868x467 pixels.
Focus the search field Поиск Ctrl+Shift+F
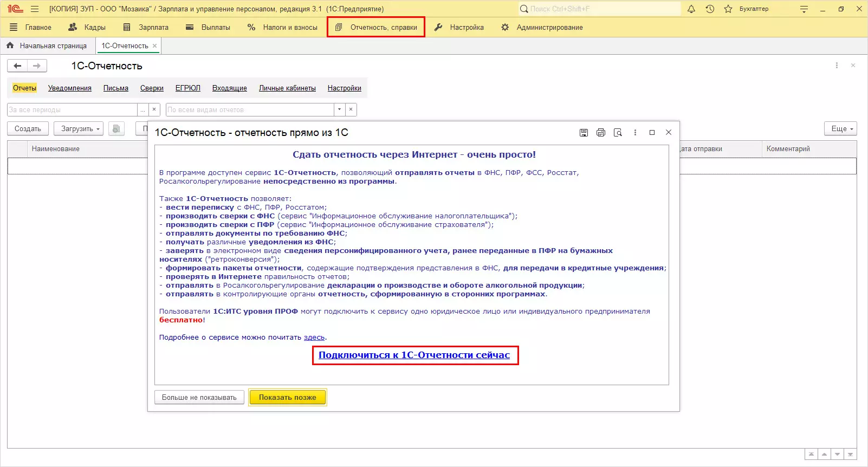(599, 9)
